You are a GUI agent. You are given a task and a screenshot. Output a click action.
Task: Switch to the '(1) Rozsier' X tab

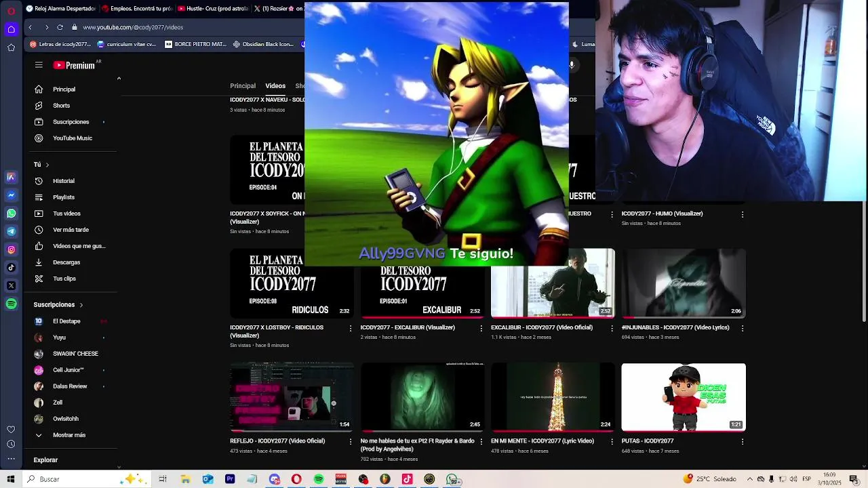tap(279, 9)
